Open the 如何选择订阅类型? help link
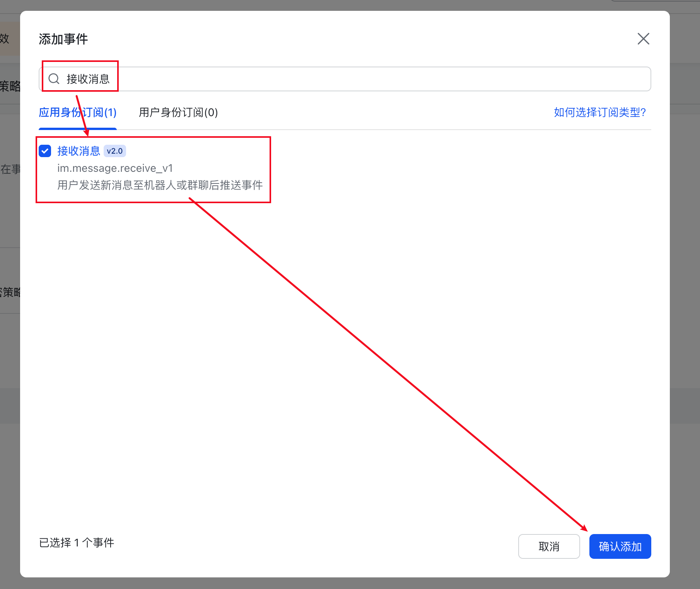 (x=599, y=113)
